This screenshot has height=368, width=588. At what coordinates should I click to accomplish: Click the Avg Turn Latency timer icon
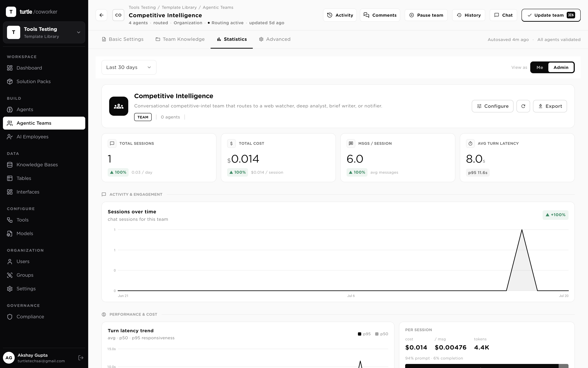tap(470, 143)
